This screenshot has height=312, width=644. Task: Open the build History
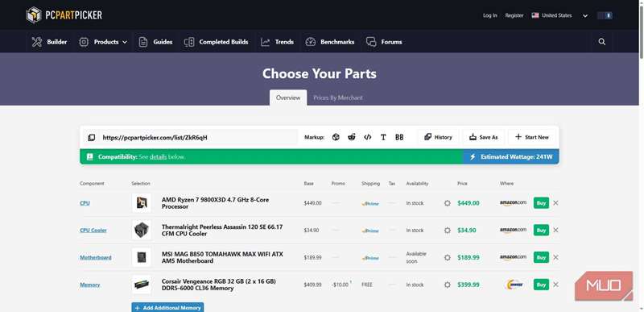[438, 137]
